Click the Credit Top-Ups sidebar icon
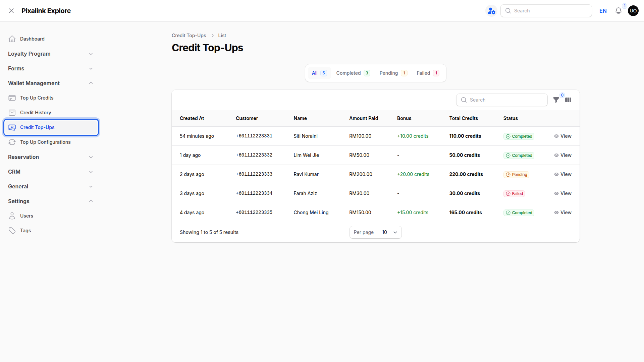Screen dimensions: 644x362 click(12, 127)
